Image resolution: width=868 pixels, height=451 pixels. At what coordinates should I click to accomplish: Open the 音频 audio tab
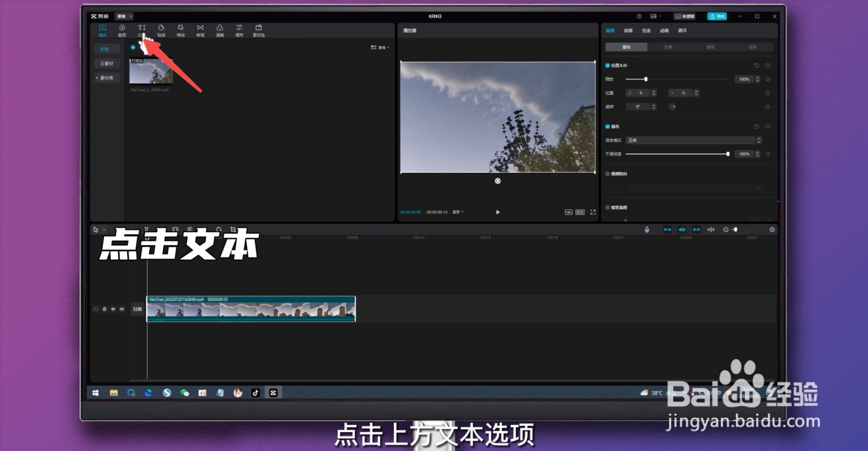[122, 30]
